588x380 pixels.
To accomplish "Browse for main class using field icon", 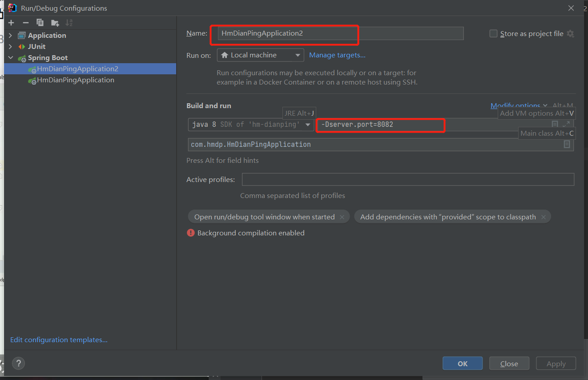I will coord(567,144).
